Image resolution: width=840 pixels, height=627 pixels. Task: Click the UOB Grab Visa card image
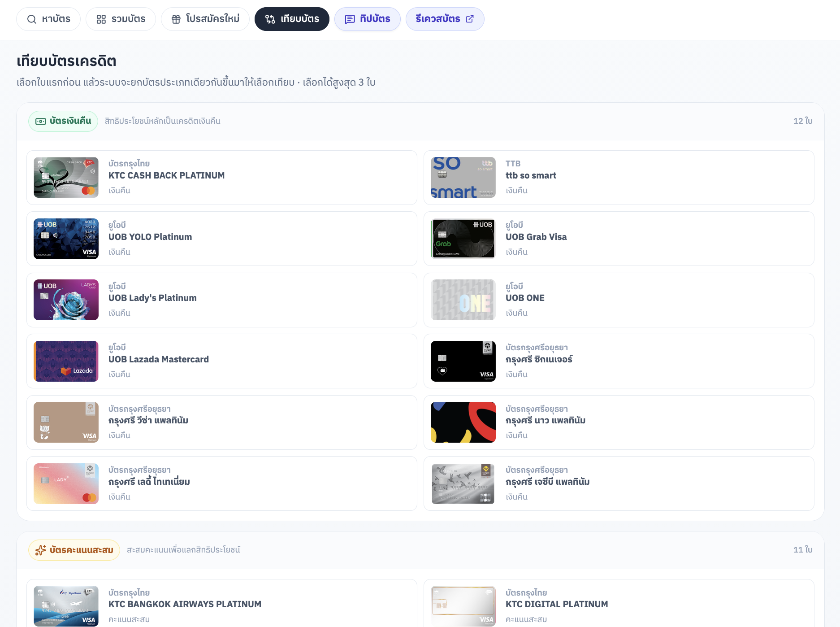point(463,239)
